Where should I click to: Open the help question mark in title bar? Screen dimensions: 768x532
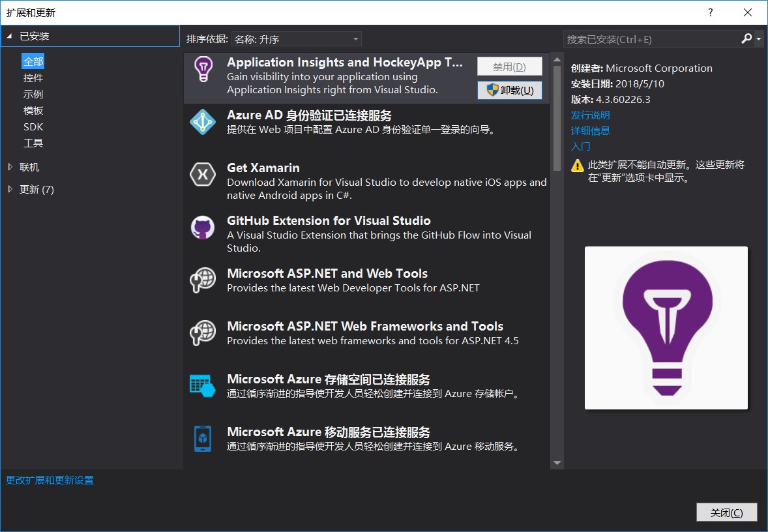[x=710, y=12]
